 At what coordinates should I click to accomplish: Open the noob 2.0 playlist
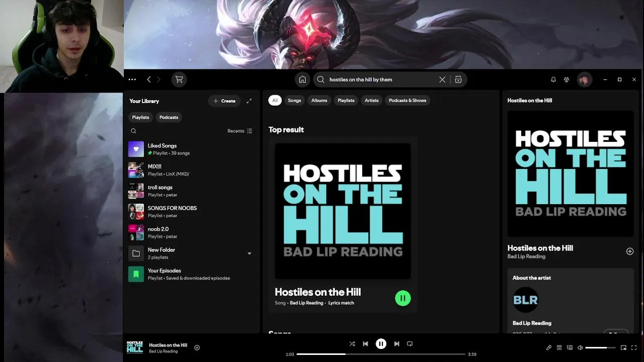click(191, 232)
